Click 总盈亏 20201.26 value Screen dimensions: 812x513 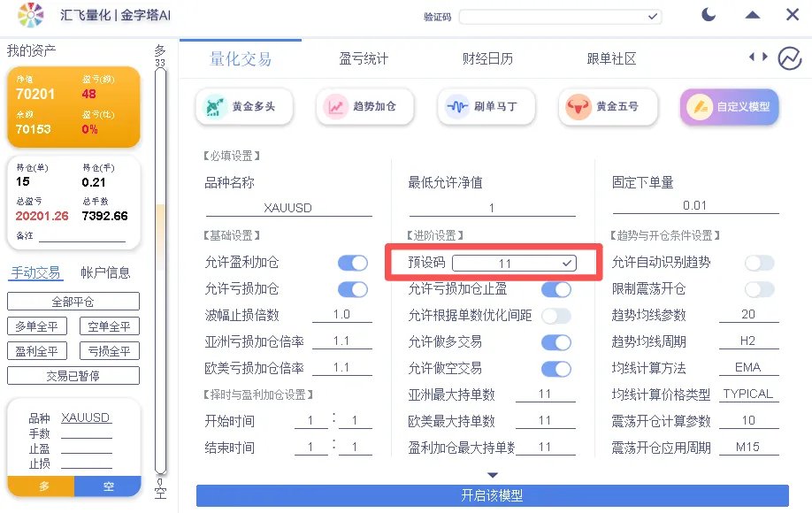42,216
